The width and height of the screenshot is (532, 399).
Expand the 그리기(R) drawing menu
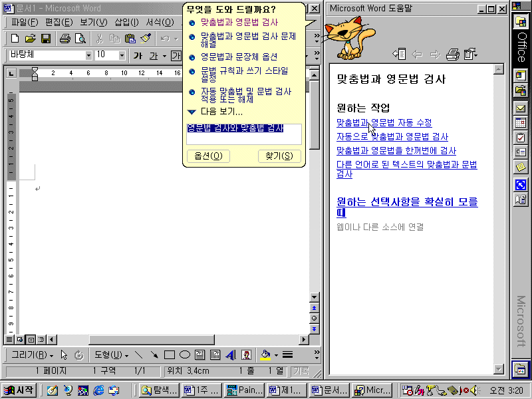(33, 355)
